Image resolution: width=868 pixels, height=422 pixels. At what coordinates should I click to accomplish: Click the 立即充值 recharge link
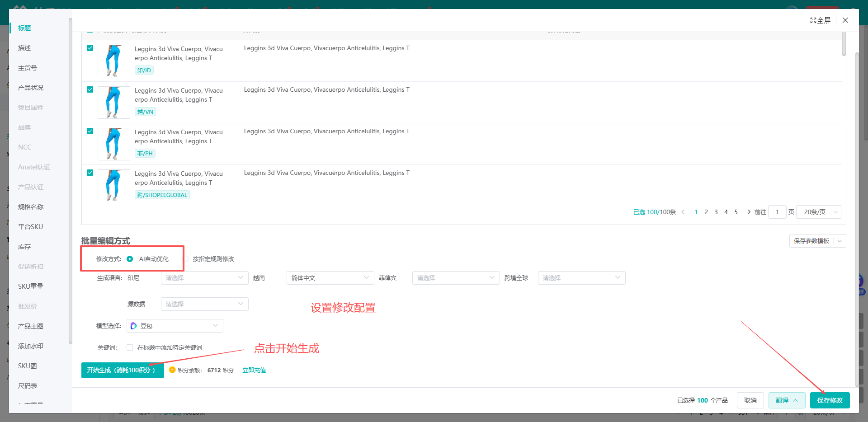254,370
